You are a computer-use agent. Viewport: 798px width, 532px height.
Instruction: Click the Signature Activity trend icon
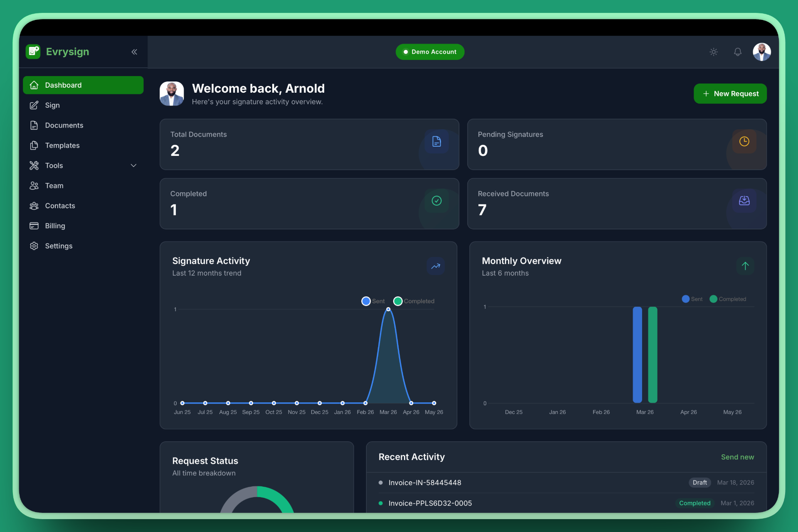click(x=436, y=266)
